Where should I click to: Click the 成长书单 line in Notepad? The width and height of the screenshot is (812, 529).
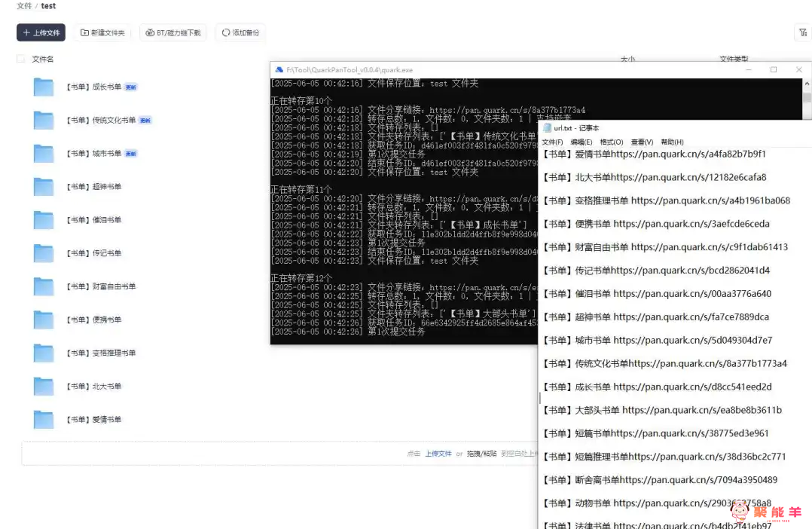[x=657, y=387]
